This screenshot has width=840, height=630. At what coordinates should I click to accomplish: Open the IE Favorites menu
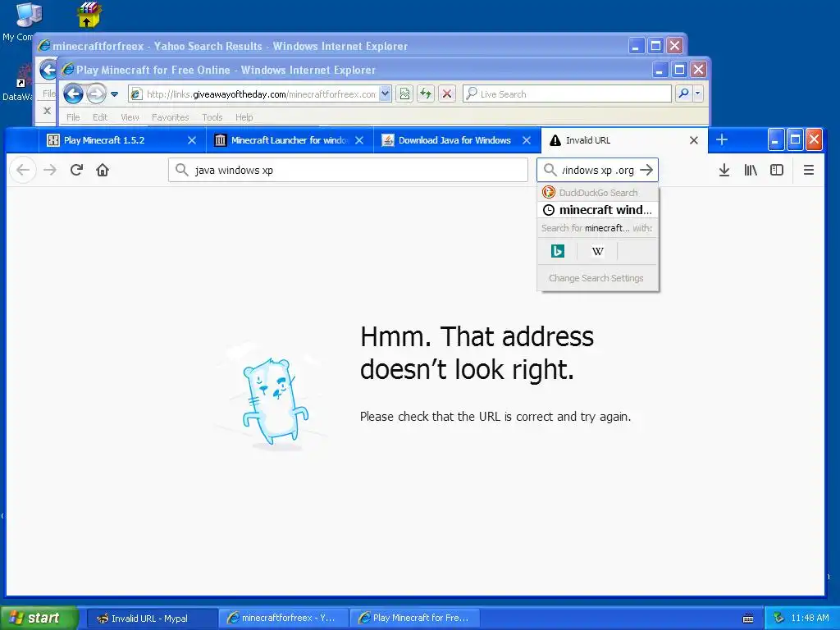coord(171,117)
